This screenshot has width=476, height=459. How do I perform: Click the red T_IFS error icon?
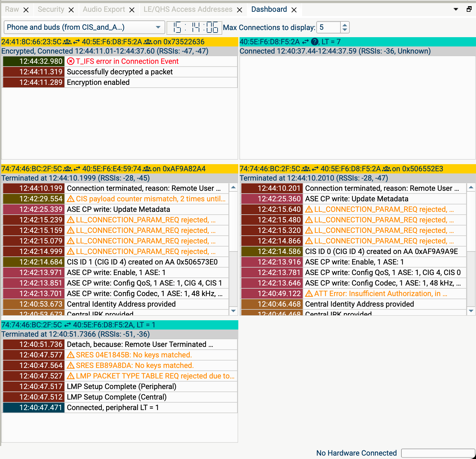71,61
